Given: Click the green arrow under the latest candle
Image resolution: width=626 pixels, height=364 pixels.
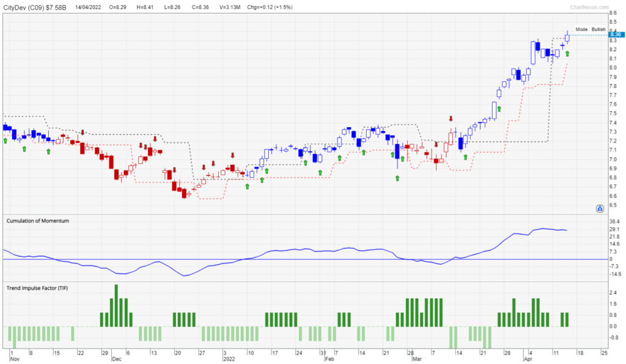Looking at the screenshot, I should 567,54.
